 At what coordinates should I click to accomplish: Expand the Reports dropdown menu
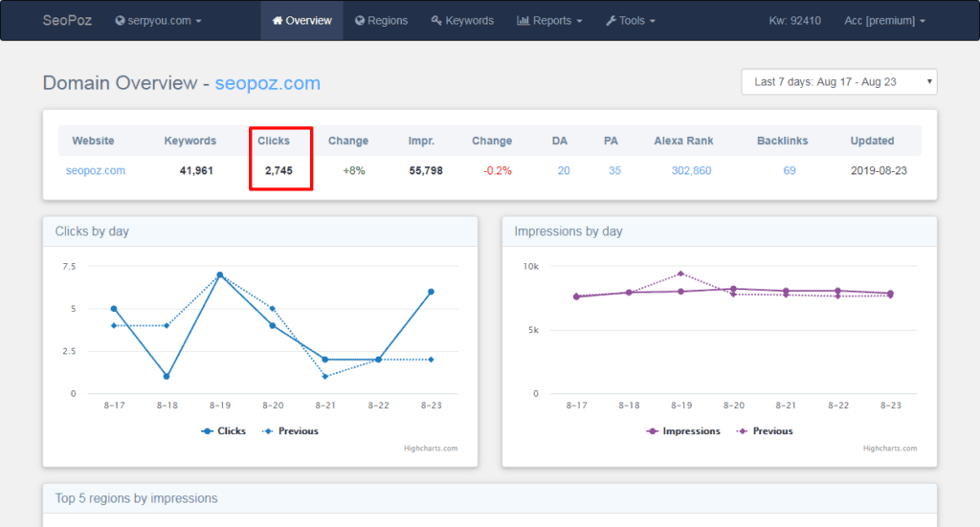click(x=549, y=21)
